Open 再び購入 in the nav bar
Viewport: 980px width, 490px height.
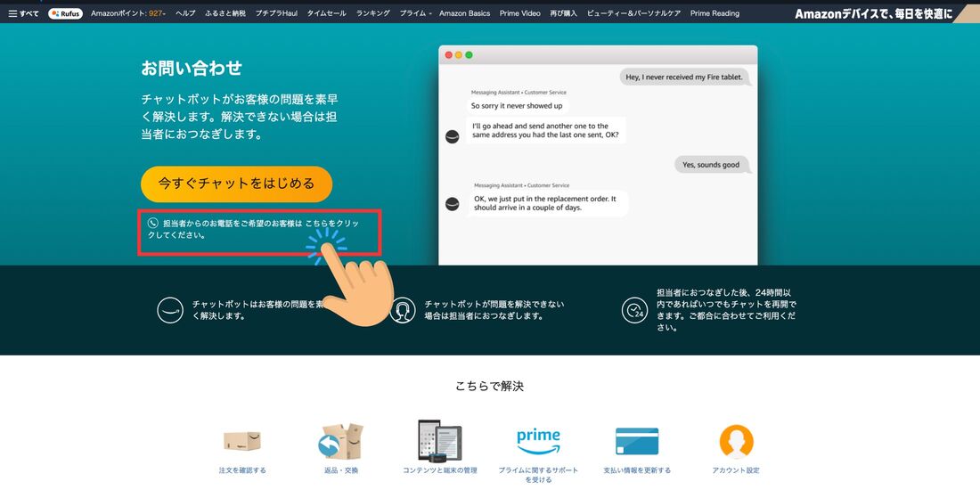563,13
